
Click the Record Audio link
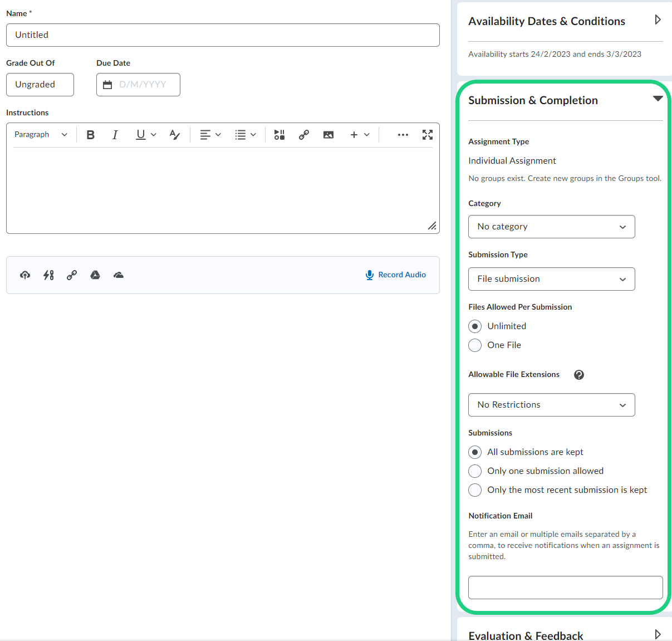coord(396,275)
